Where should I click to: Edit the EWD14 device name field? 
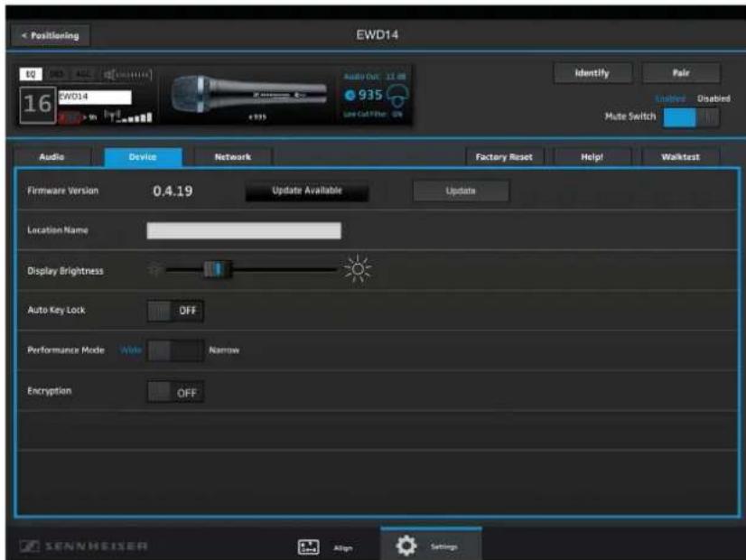(x=94, y=97)
